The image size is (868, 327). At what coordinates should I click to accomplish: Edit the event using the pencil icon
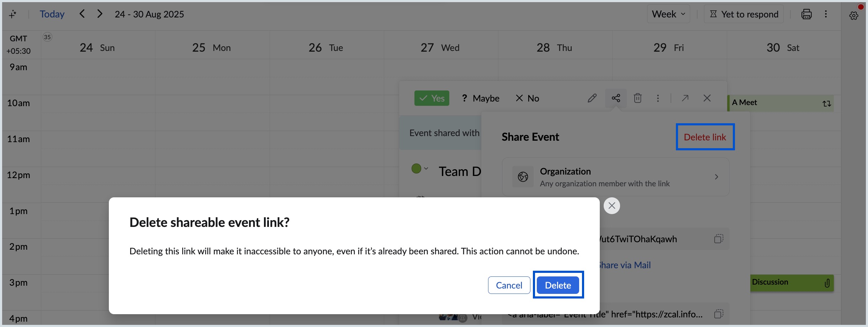pos(592,98)
